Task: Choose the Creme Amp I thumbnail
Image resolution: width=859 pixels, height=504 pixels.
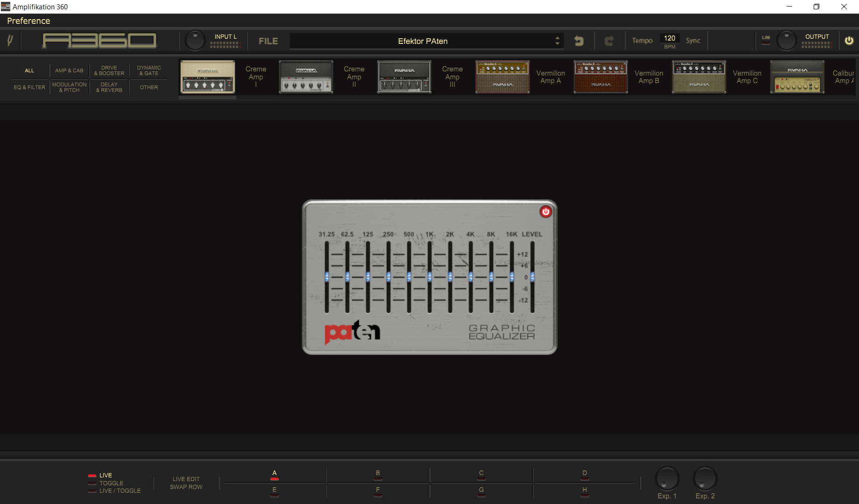Action: coord(207,77)
